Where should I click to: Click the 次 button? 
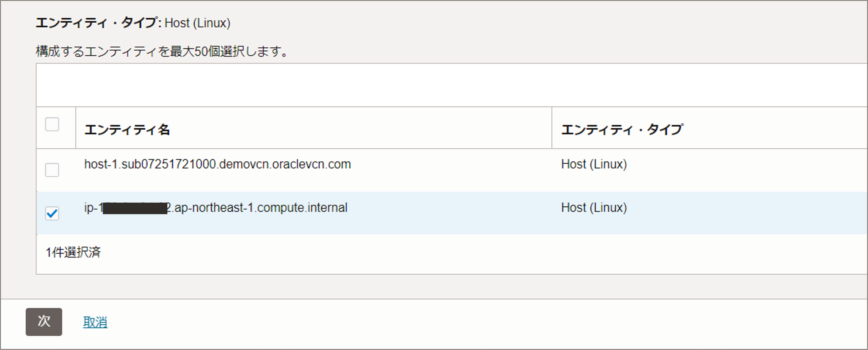click(44, 322)
